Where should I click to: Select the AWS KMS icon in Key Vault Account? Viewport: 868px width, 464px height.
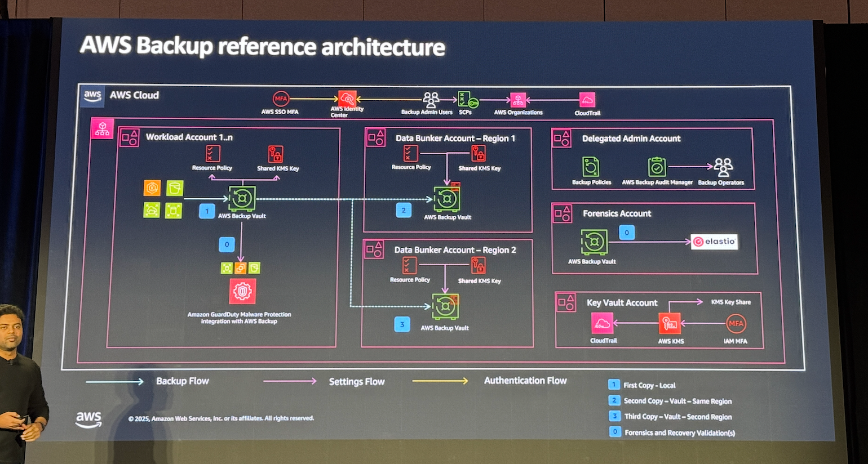pyautogui.click(x=670, y=323)
